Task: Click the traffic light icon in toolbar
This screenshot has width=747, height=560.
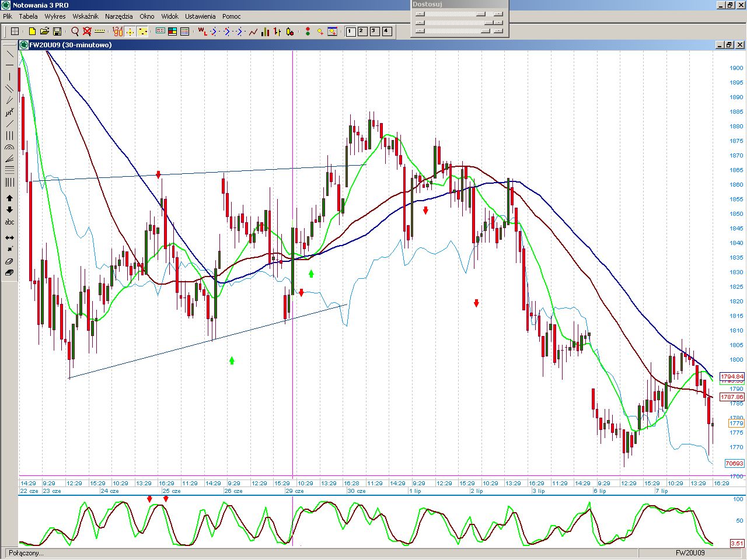Action: point(308,32)
